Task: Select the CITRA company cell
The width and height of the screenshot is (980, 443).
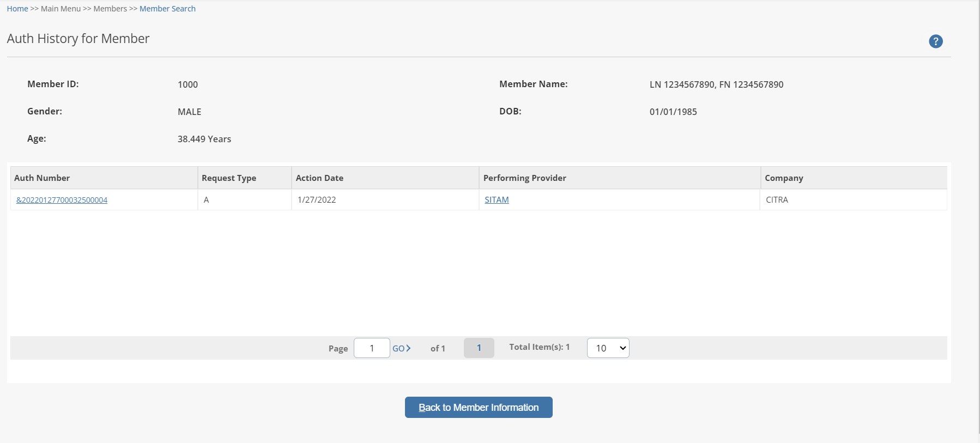Action: click(777, 200)
